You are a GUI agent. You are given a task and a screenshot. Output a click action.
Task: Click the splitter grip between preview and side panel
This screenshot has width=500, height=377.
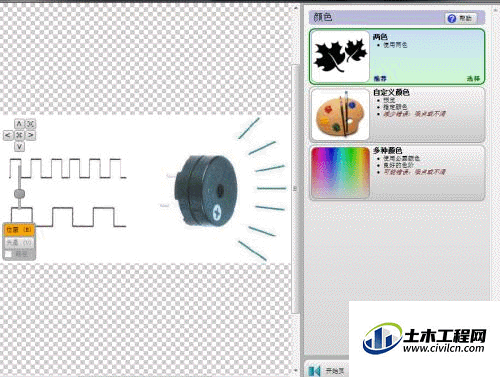[295, 189]
